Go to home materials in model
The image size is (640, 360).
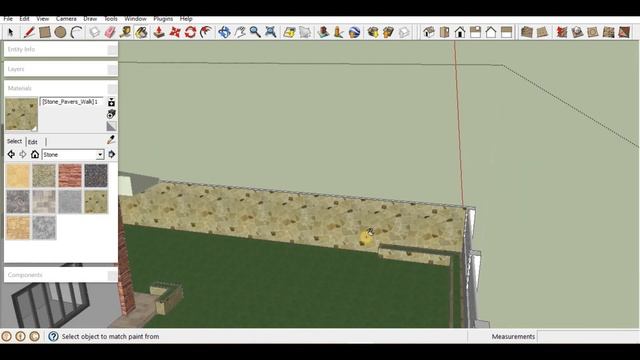pyautogui.click(x=35, y=154)
